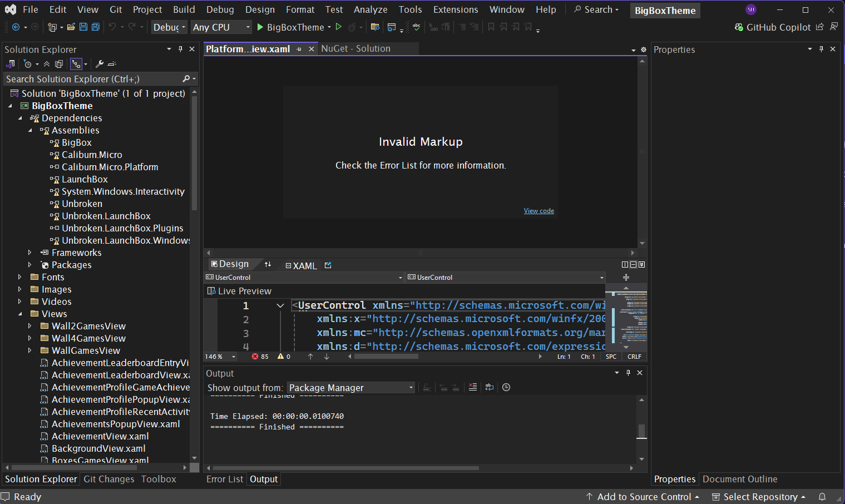
Task: Click the pop-out XAML icon beside XAML tab
Action: [x=328, y=265]
